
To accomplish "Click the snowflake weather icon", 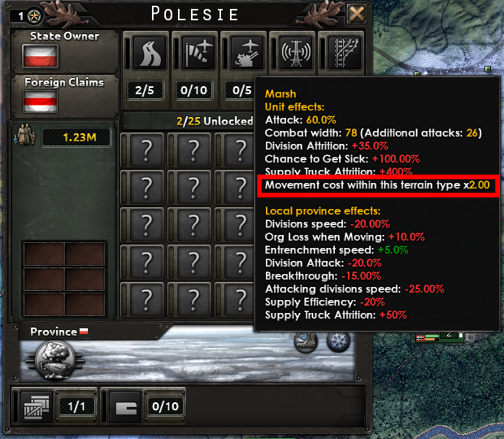I will click(338, 341).
